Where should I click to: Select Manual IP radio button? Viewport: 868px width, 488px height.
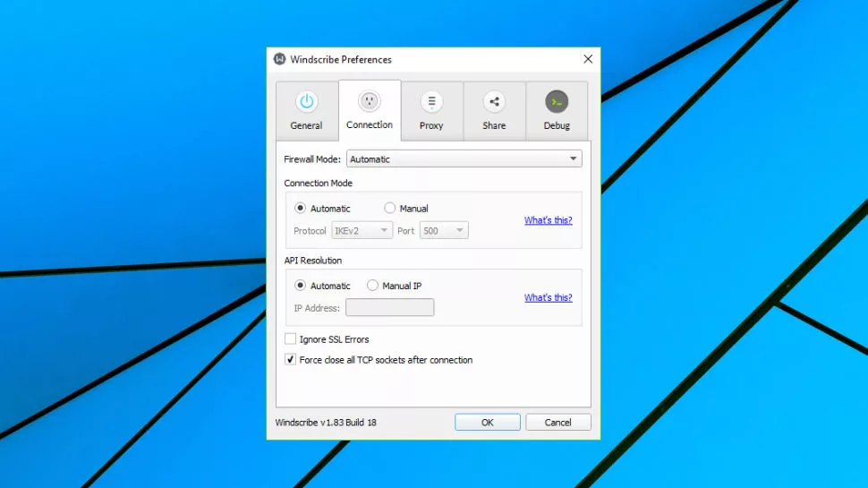click(x=372, y=286)
